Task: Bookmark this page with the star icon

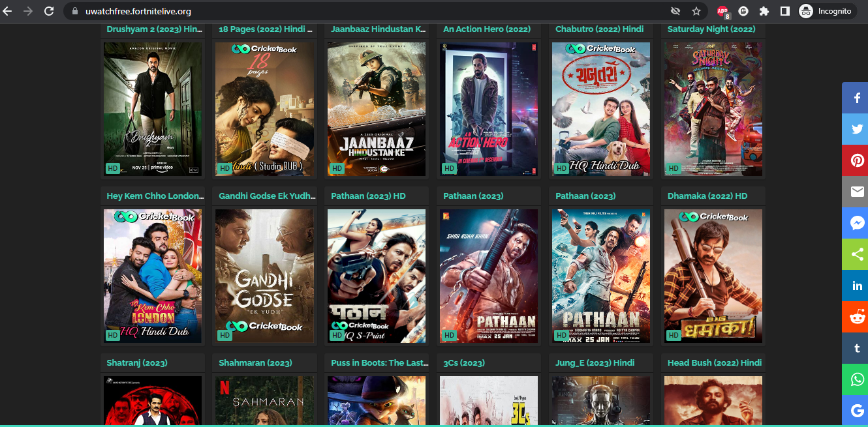Action: coord(696,11)
